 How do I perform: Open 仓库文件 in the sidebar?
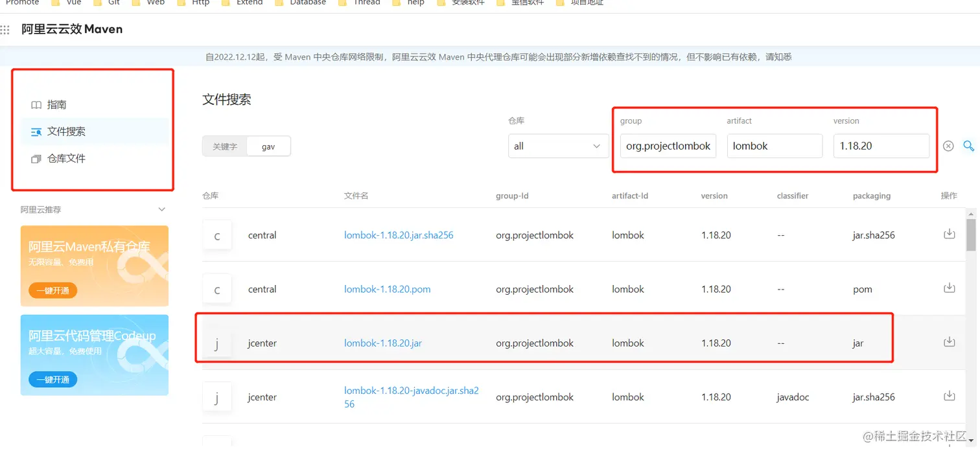click(x=94, y=158)
